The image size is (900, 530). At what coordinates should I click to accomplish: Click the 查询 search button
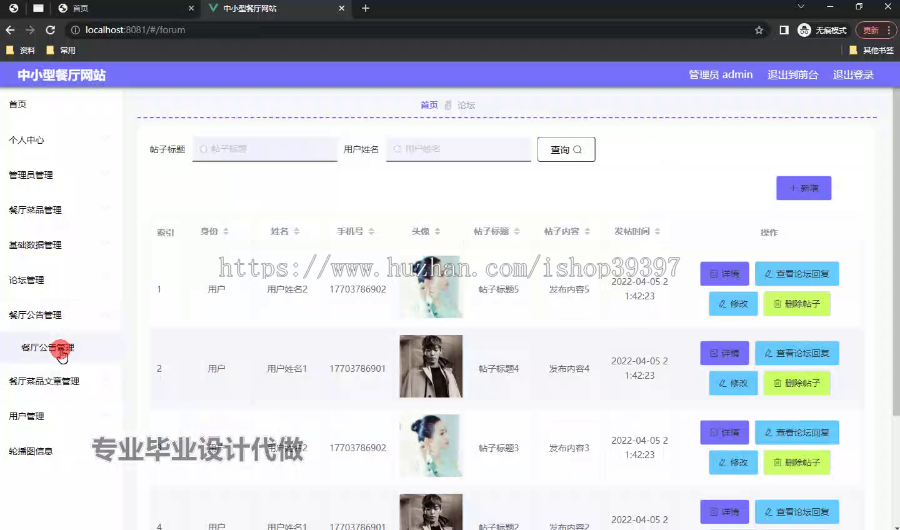(x=566, y=149)
